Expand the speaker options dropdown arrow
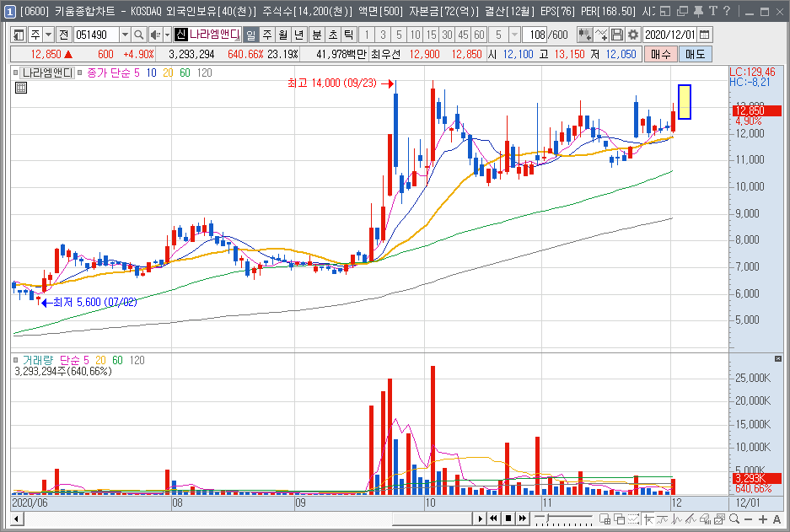This screenshot has width=790, height=532. [167, 35]
